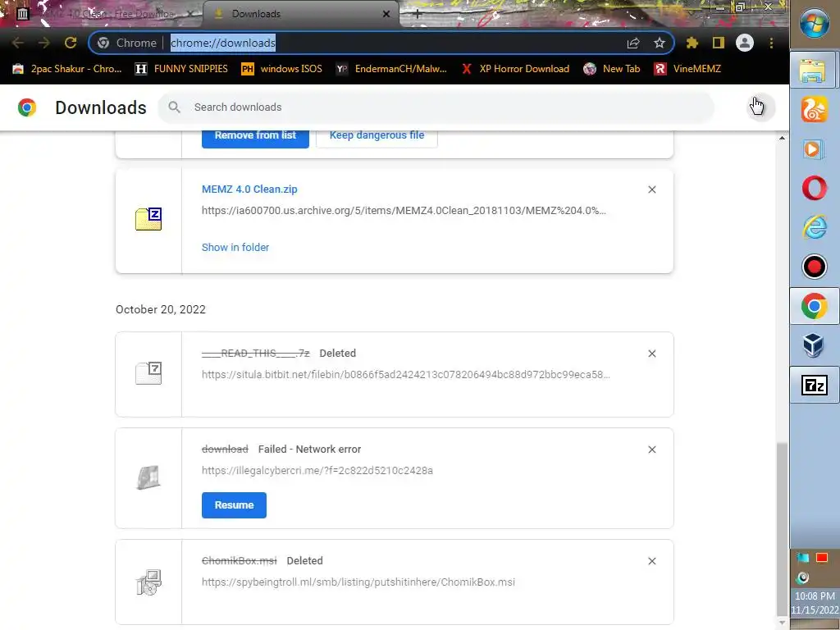840x630 pixels.
Task: Remove the failed download entry
Action: [x=652, y=450]
